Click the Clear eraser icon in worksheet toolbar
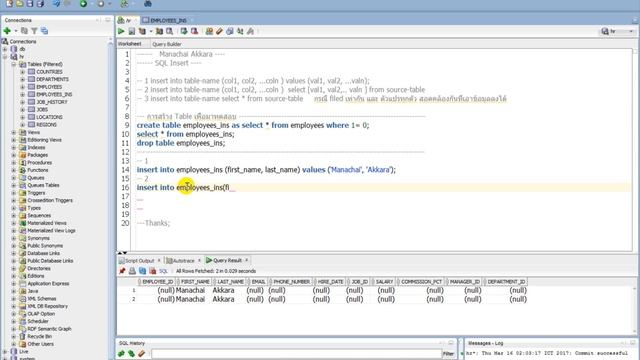 (x=219, y=31)
